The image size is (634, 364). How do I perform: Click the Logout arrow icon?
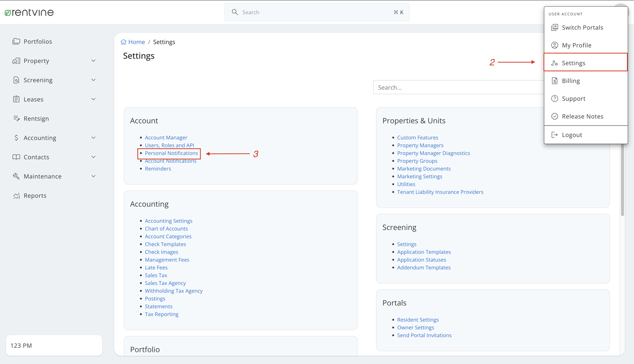coord(554,135)
